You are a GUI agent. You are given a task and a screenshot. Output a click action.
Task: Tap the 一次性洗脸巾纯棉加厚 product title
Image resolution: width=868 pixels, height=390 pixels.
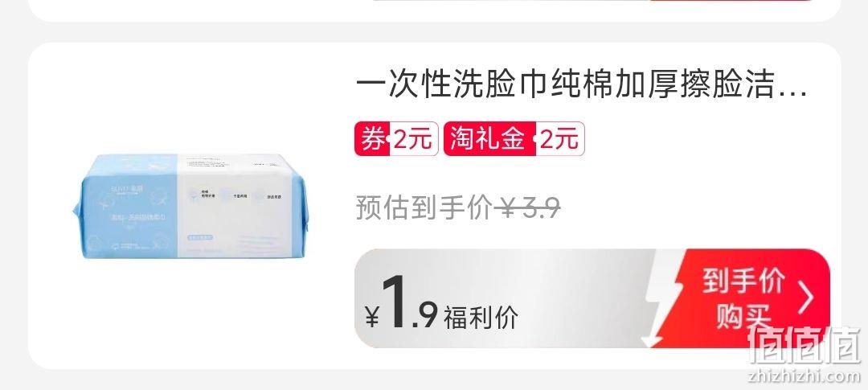(581, 86)
